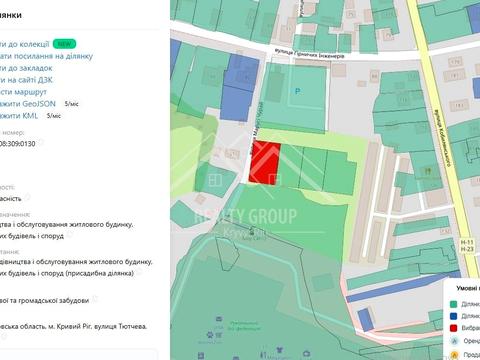
Task: Click the H-11 road shield label
Action: [x=467, y=243]
